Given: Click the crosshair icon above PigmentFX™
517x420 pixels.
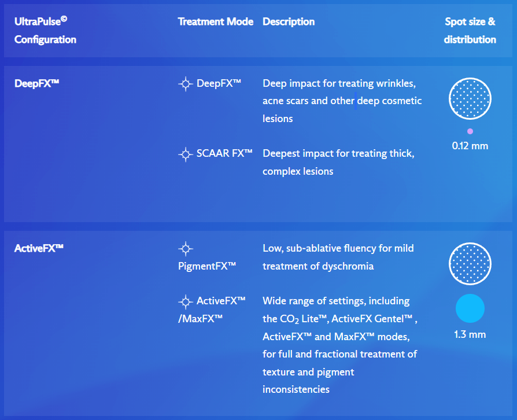Looking at the screenshot, I should point(185,249).
